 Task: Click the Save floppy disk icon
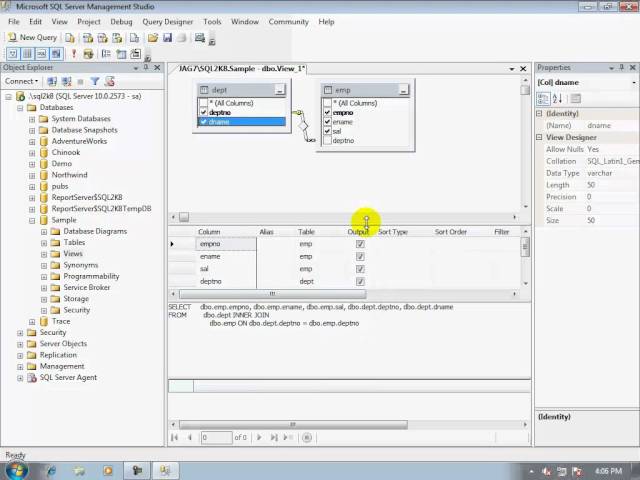tap(167, 38)
